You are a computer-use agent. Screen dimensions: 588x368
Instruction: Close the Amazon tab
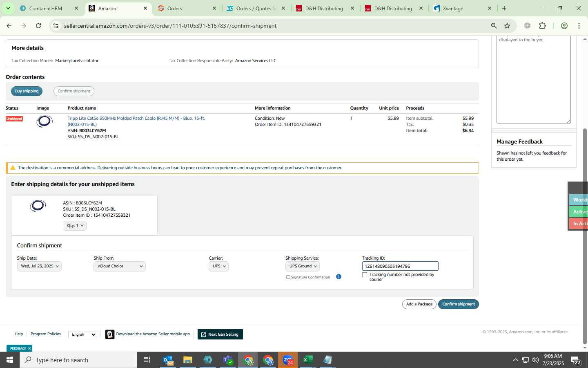coord(145,8)
